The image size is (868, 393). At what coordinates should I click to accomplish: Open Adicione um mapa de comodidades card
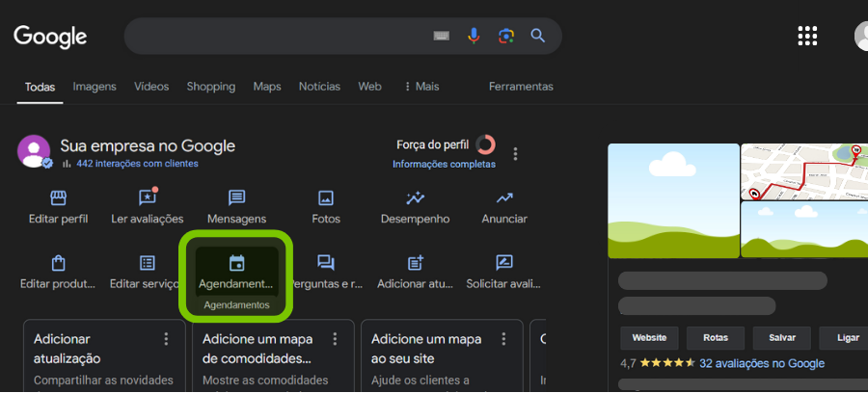pyautogui.click(x=273, y=356)
